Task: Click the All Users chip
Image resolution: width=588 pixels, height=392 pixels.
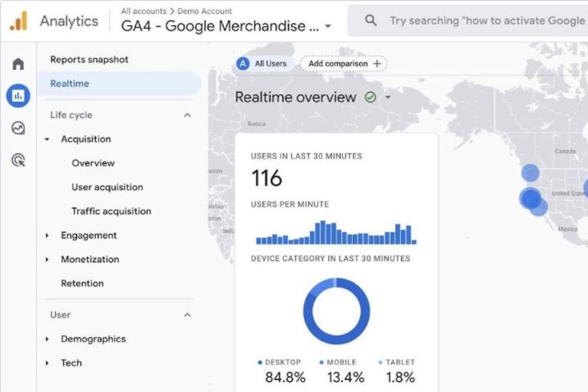Action: pyautogui.click(x=264, y=64)
